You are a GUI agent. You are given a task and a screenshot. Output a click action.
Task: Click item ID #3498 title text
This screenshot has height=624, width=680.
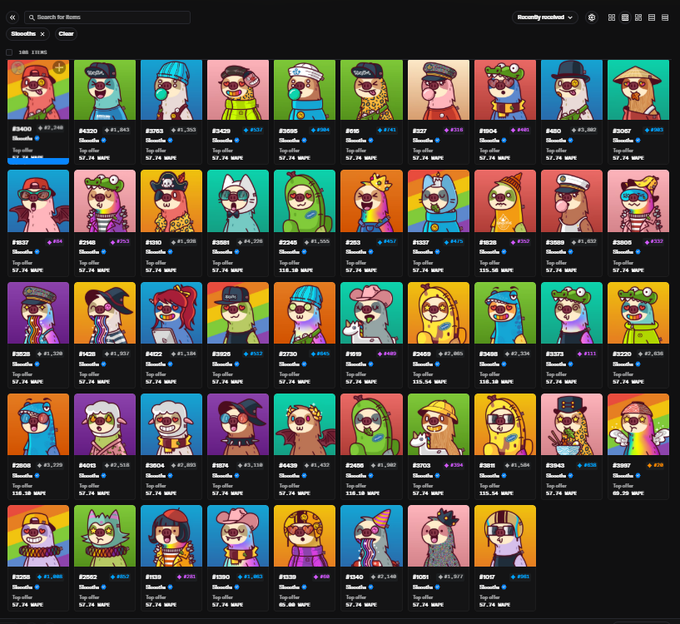[x=489, y=354]
